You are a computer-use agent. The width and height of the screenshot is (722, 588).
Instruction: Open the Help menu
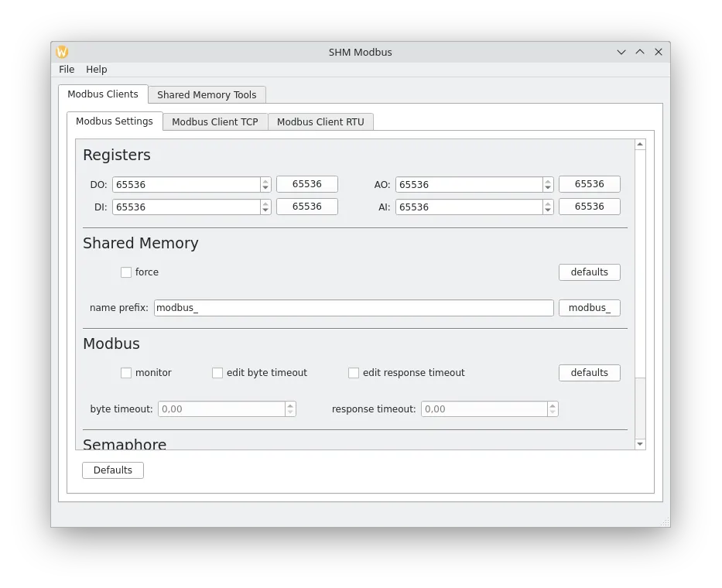[x=96, y=70]
